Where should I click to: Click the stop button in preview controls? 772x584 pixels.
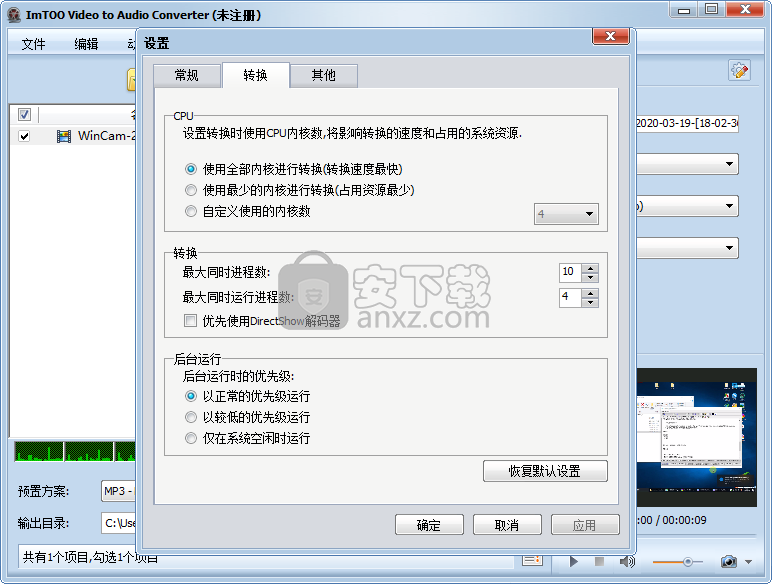pyautogui.click(x=599, y=561)
